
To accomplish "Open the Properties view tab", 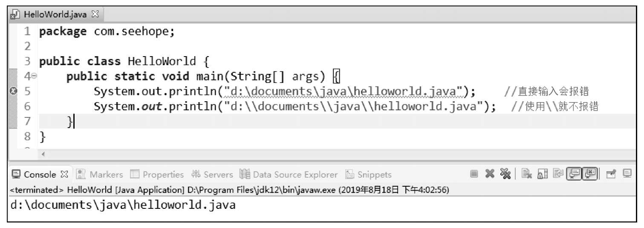I will pyautogui.click(x=157, y=174).
